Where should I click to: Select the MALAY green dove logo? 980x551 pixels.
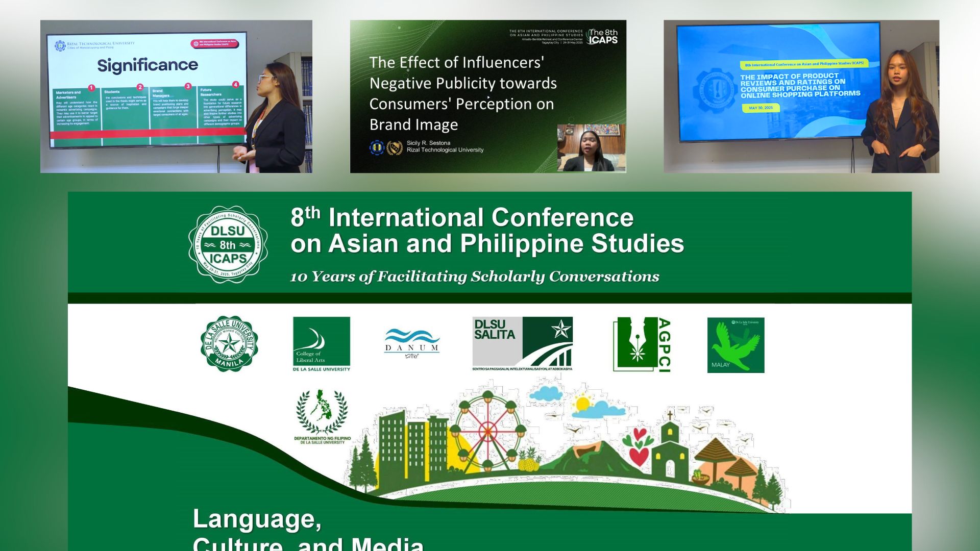tap(736, 343)
